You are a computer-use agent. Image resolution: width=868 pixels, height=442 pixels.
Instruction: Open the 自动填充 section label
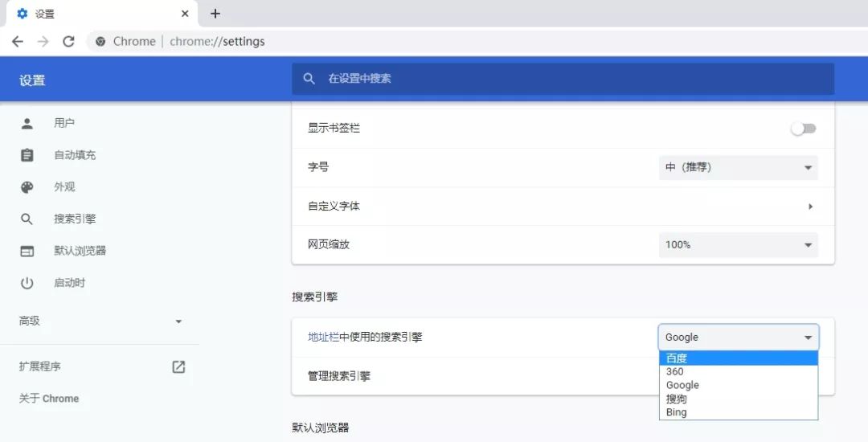point(75,155)
